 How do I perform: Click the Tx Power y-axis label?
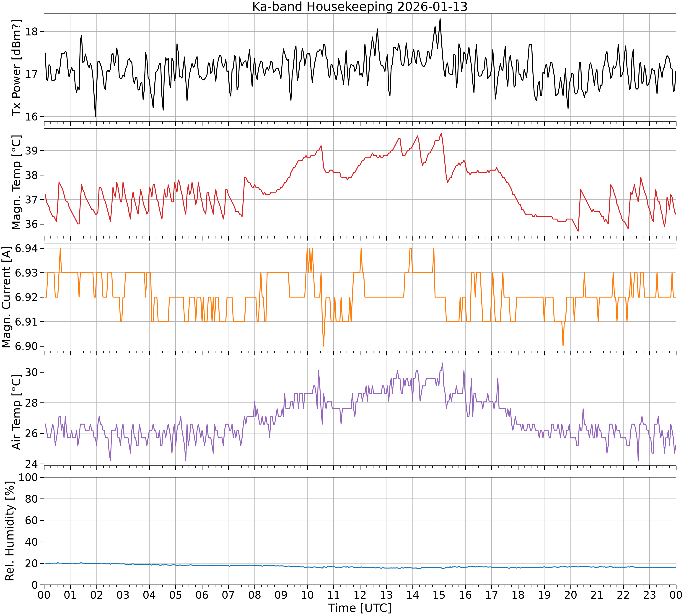16,68
